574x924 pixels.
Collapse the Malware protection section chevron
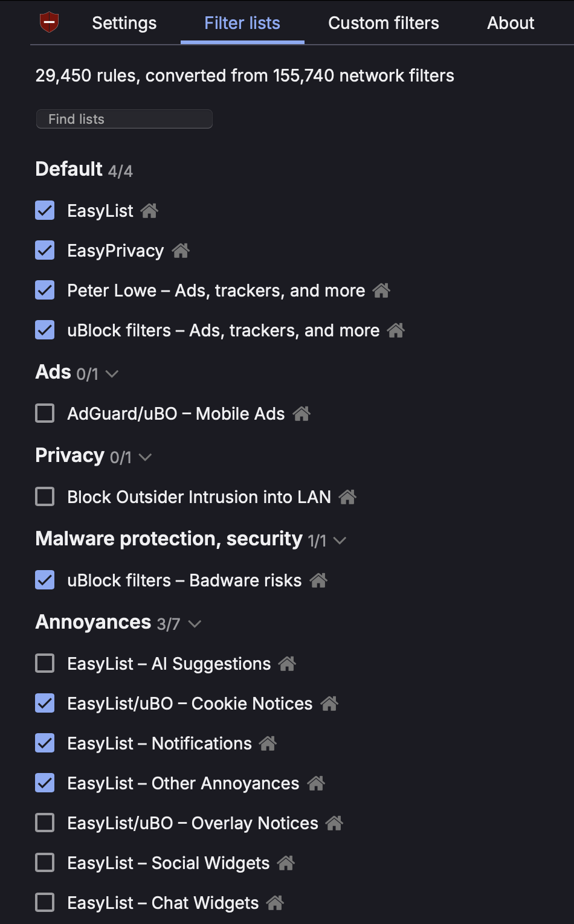[x=341, y=541]
